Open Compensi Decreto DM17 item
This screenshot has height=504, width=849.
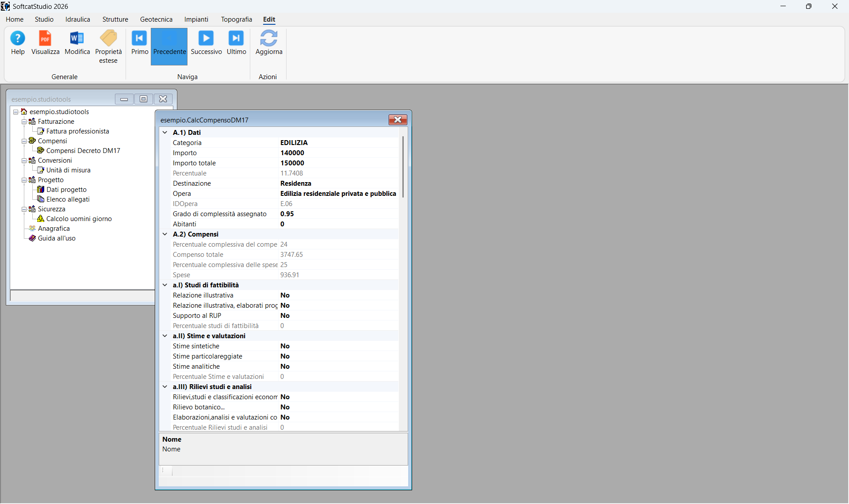tap(83, 151)
